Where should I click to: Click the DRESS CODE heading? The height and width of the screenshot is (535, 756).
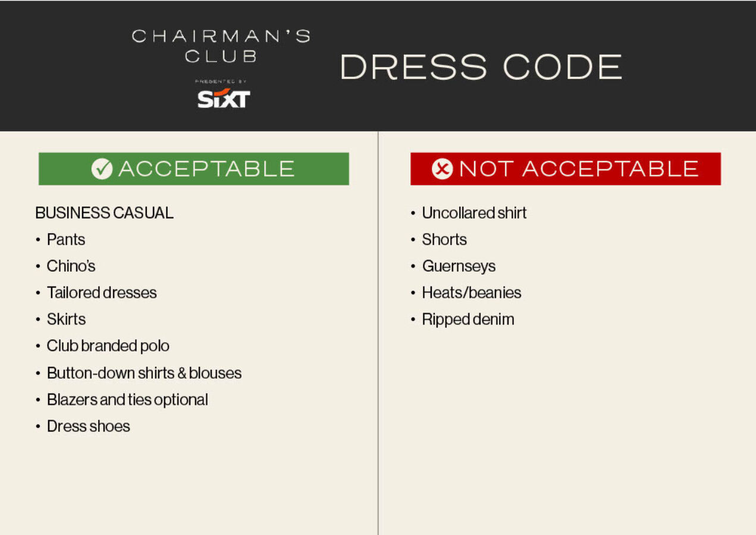(481, 67)
